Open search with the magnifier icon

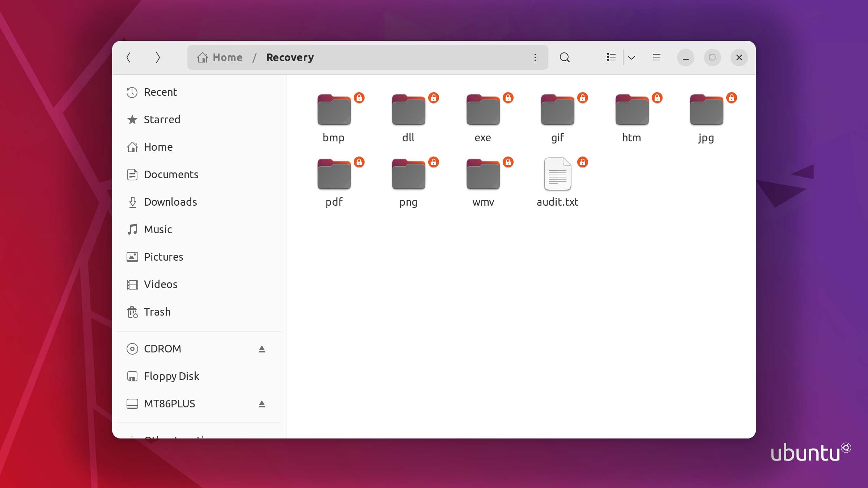[565, 57]
